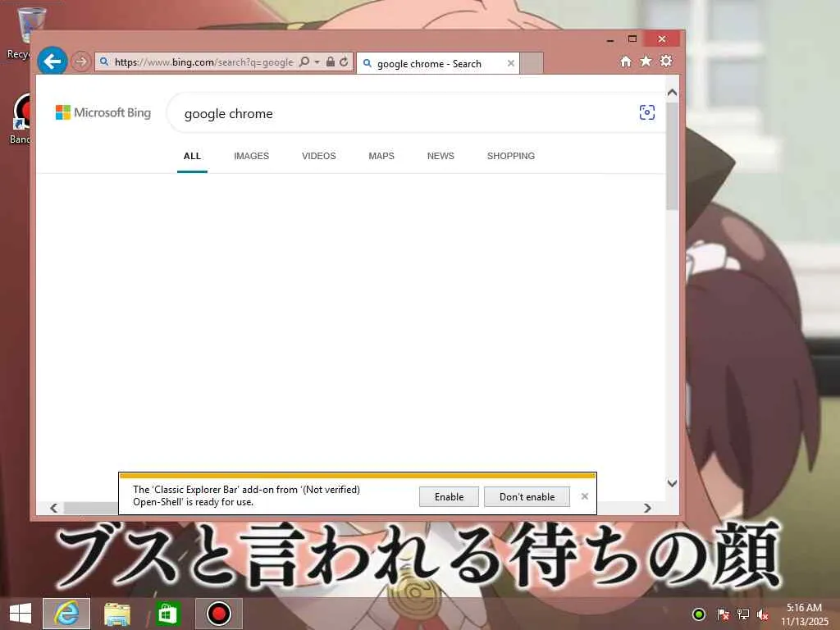Switch to the IMAGES tab
The image size is (840, 630).
[251, 156]
